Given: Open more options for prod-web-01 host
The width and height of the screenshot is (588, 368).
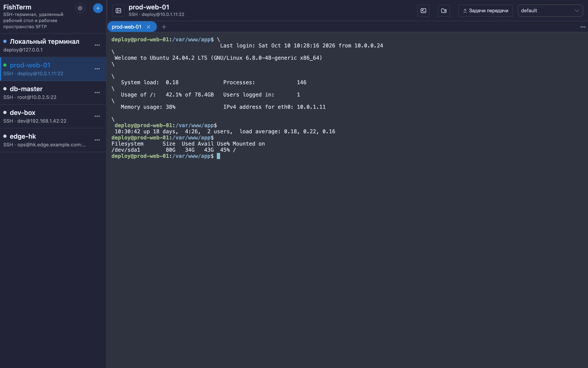Looking at the screenshot, I should click(x=97, y=69).
